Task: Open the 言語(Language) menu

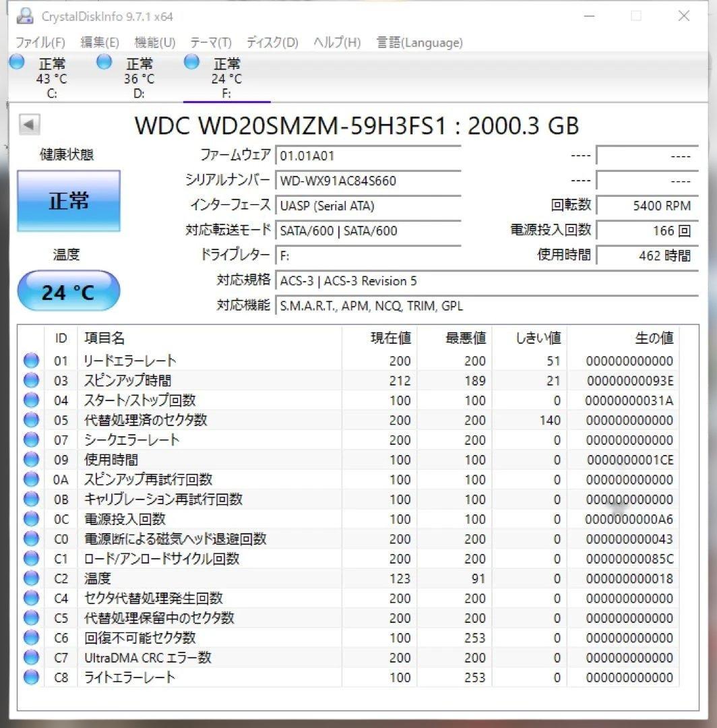Action: tap(418, 42)
